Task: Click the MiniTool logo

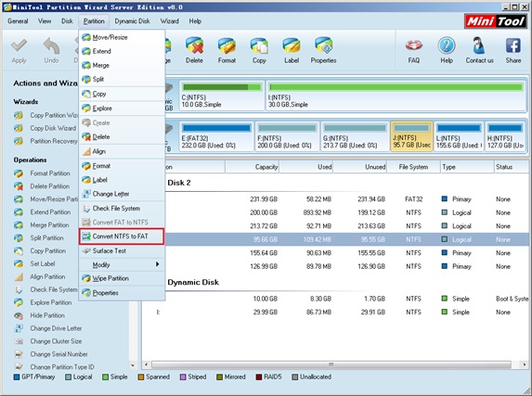Action: tap(496, 21)
